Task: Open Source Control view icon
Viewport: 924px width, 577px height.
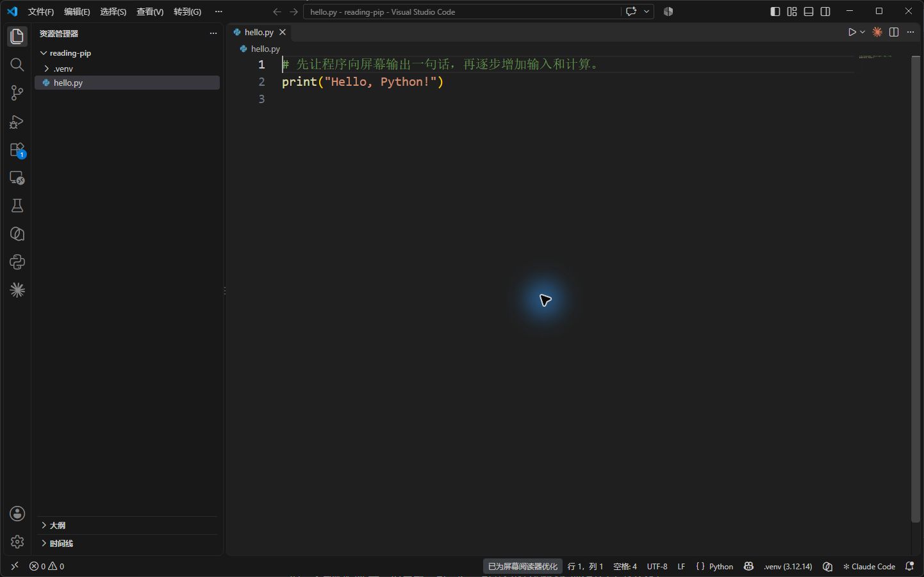Action: [17, 93]
